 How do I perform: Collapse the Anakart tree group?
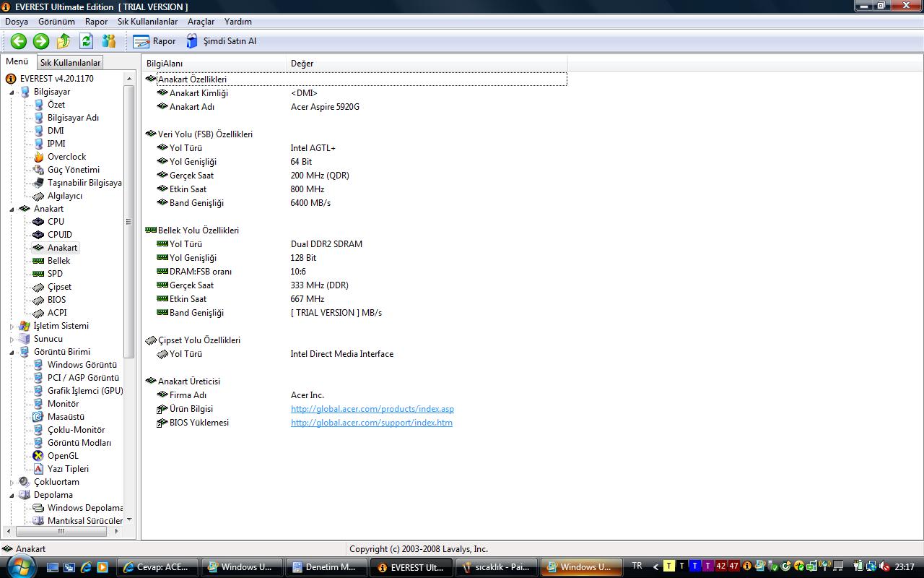pyautogui.click(x=12, y=209)
